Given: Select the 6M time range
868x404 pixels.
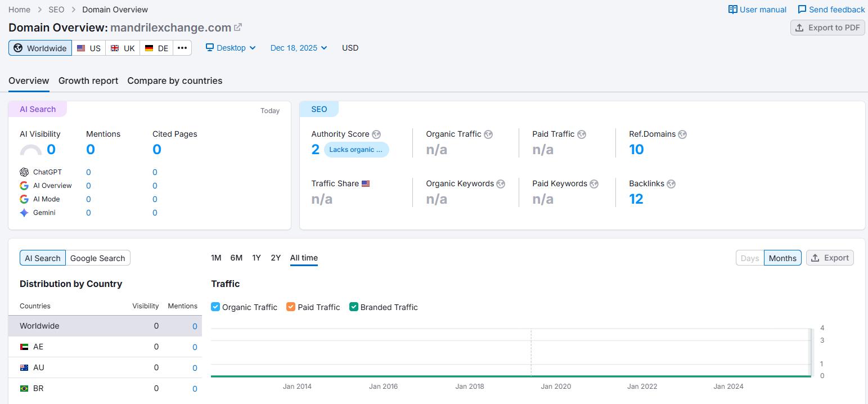Looking at the screenshot, I should (236, 258).
